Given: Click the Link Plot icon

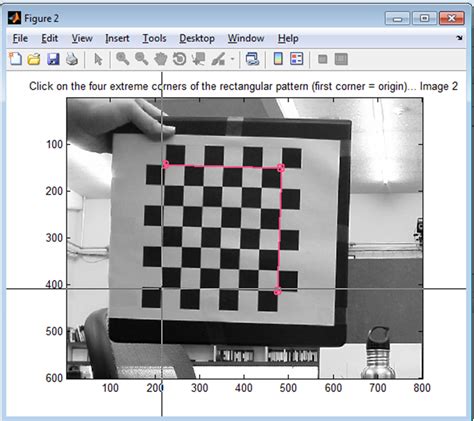Looking at the screenshot, I should 252,59.
